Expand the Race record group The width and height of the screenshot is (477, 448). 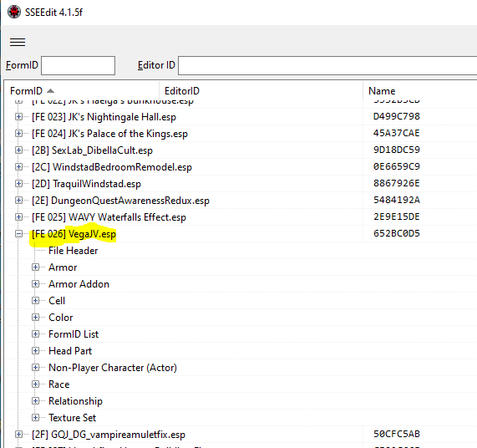(36, 384)
